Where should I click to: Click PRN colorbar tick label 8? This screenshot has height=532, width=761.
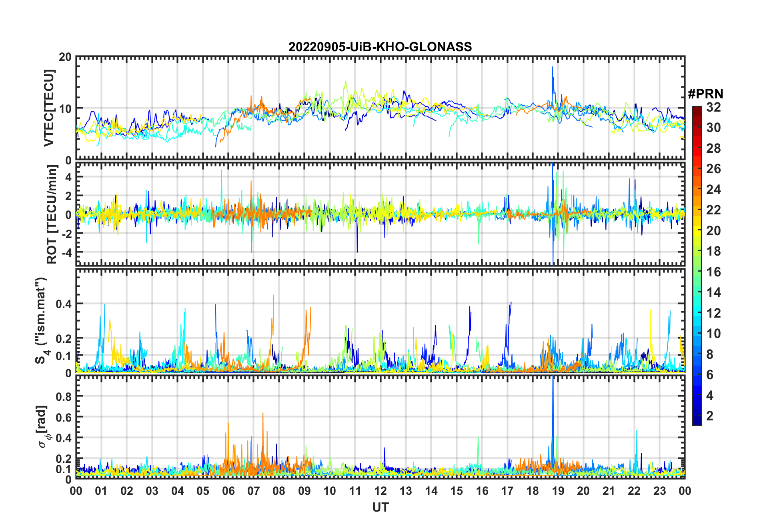pyautogui.click(x=710, y=354)
